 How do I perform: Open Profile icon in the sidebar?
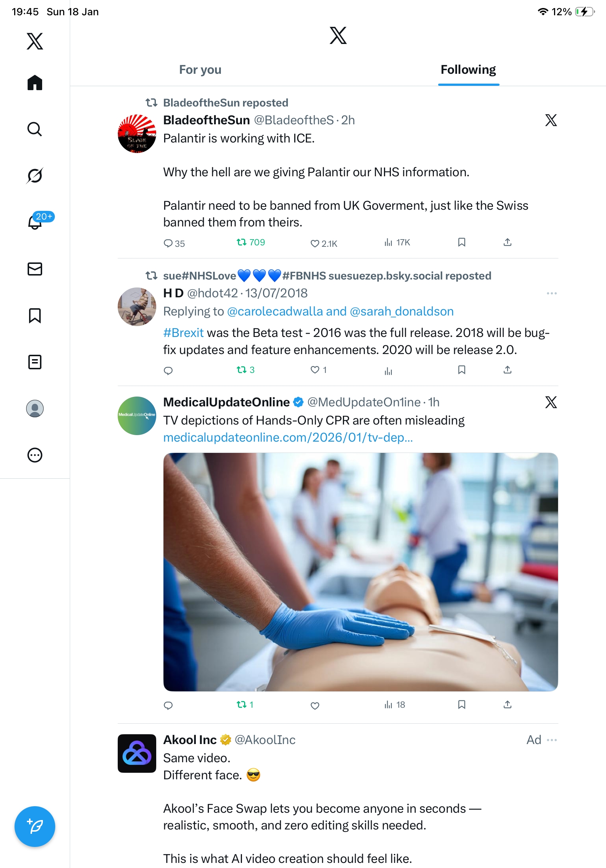tap(35, 408)
